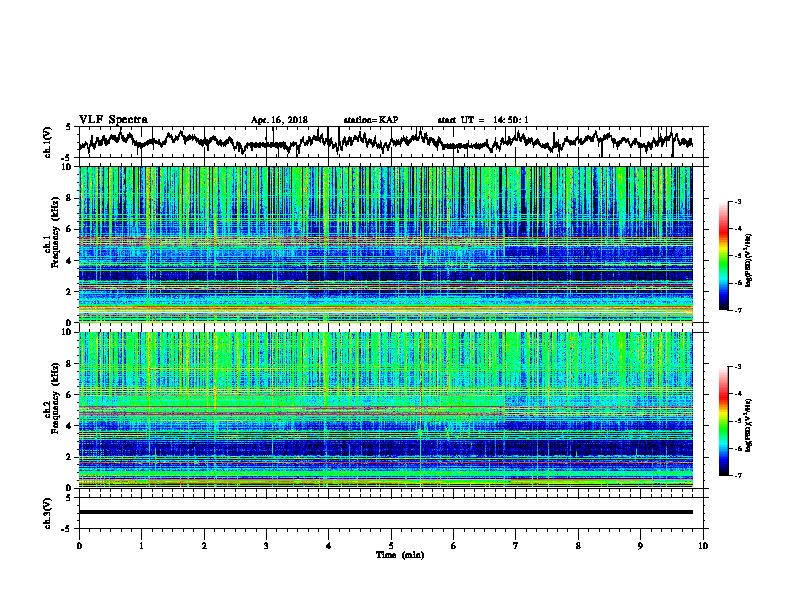The width and height of the screenshot is (792, 612).
Task: Click the ch.3(V) axis label
Action: (x=48, y=513)
